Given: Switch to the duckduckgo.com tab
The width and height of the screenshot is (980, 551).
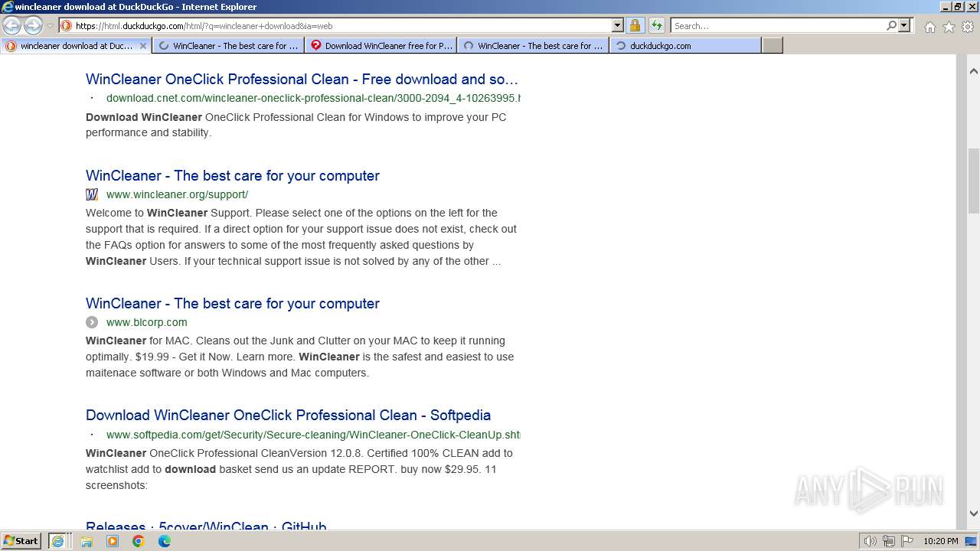Looking at the screenshot, I should point(685,45).
